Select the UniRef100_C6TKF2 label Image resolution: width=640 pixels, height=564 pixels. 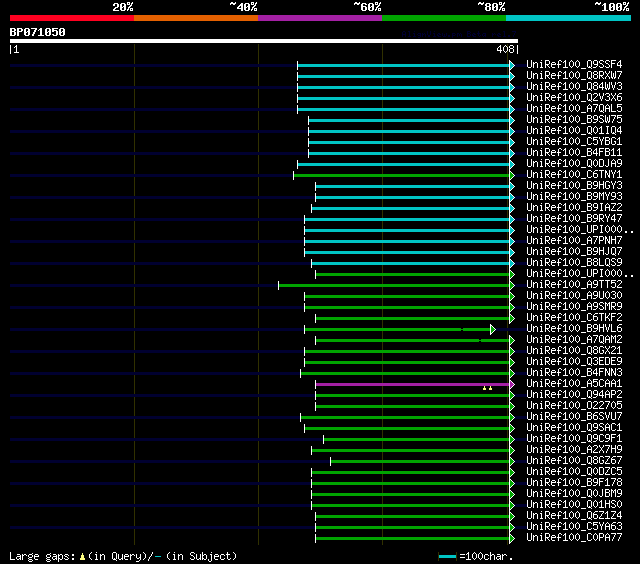pyautogui.click(x=574, y=318)
